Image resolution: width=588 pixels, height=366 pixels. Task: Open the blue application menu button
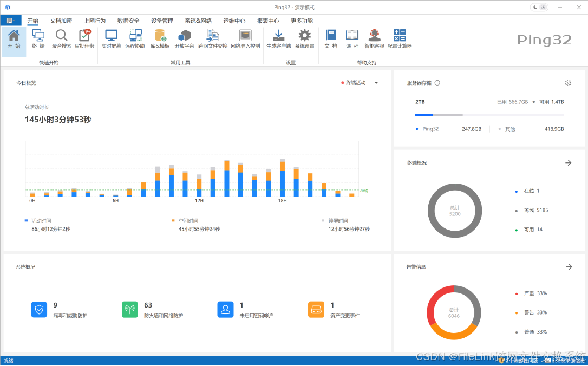(x=10, y=21)
